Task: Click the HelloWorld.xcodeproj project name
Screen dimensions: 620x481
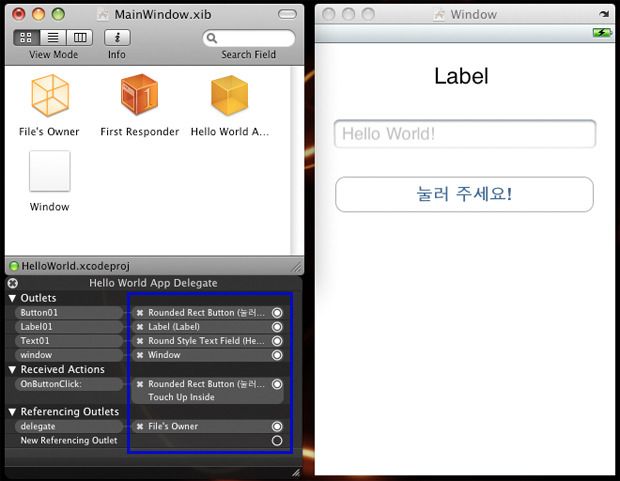Action: pos(76,266)
